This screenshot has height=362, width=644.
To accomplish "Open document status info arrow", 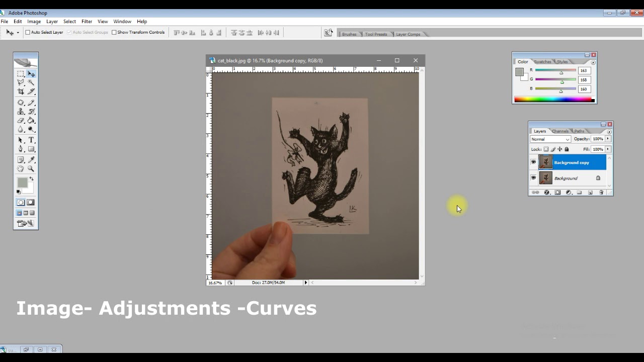I will pos(305,283).
